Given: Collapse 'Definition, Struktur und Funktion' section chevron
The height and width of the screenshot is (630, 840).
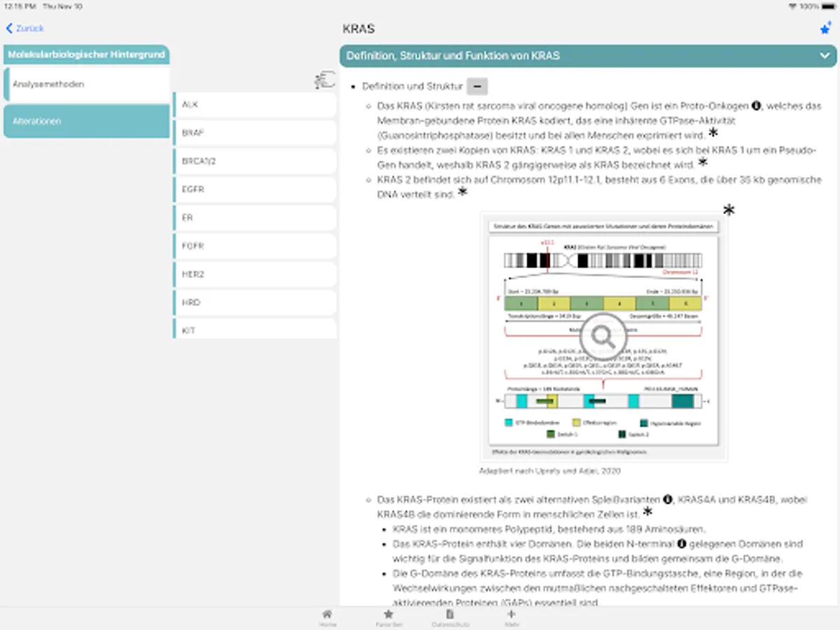Looking at the screenshot, I should (x=825, y=56).
